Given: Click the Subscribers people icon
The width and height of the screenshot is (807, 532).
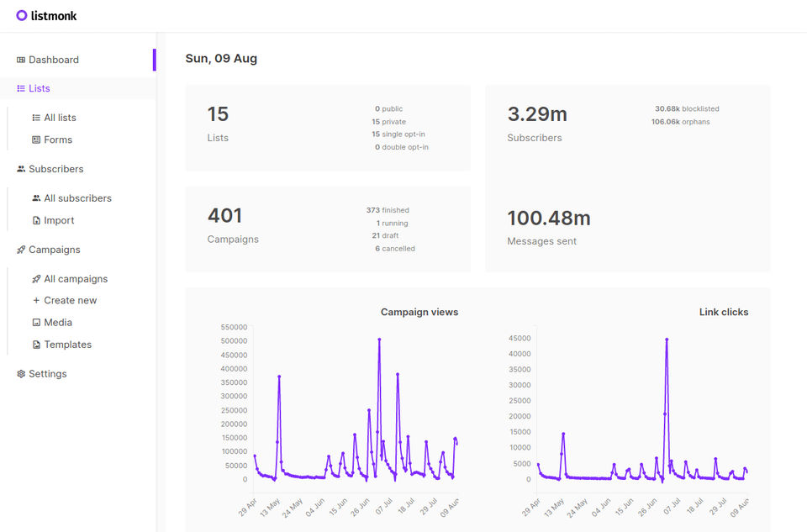Looking at the screenshot, I should pyautogui.click(x=20, y=169).
